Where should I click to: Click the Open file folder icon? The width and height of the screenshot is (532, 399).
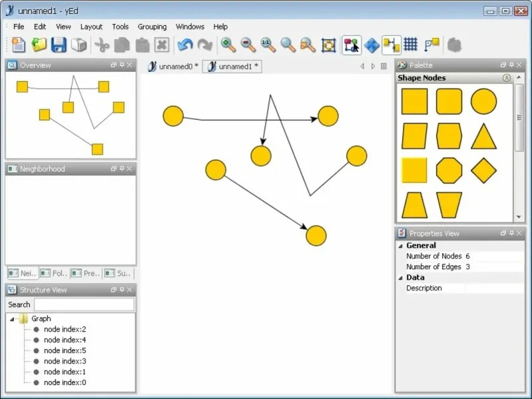coord(39,45)
